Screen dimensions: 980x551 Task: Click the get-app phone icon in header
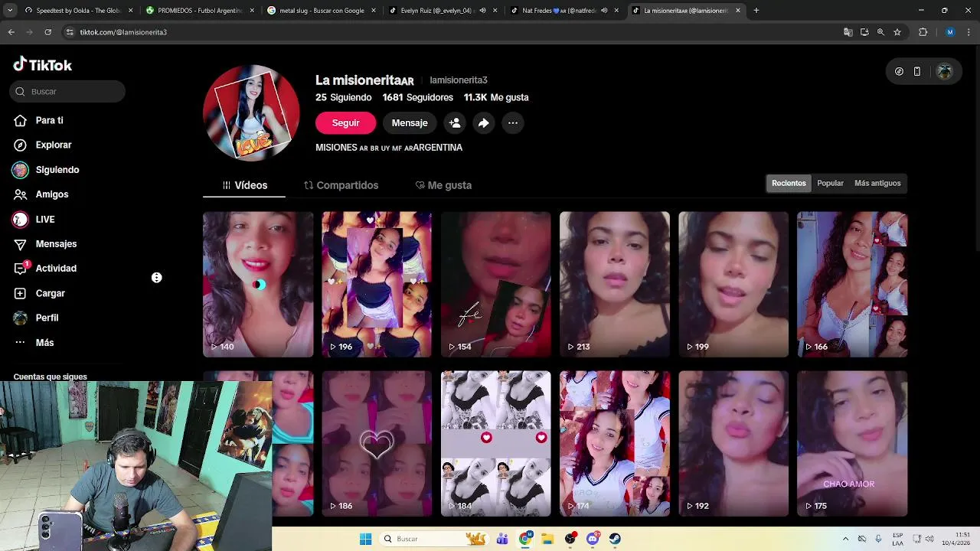917,71
